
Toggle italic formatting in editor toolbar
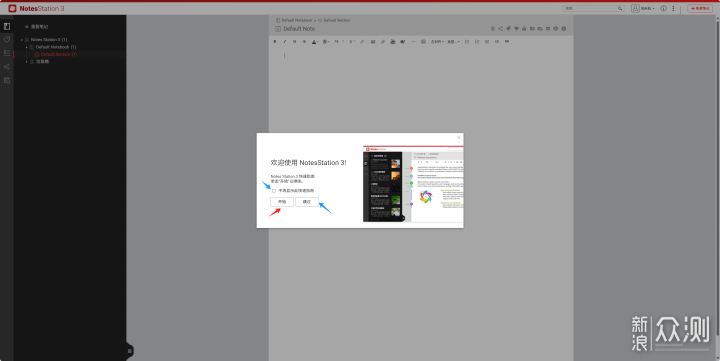[x=285, y=41]
